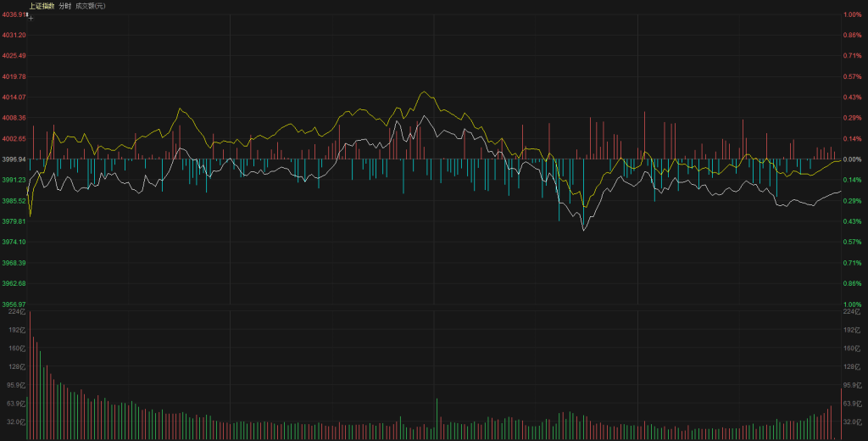Click the highest peak of yellow average line
Screen dimensions: 868x441
click(x=423, y=92)
